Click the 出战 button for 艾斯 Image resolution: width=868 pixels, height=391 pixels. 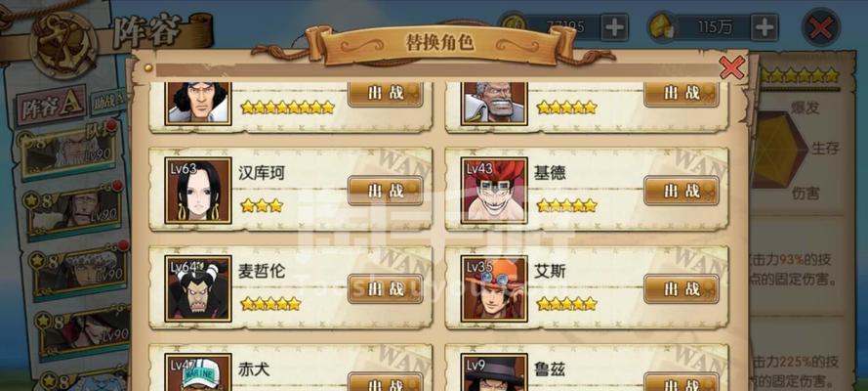point(682,289)
